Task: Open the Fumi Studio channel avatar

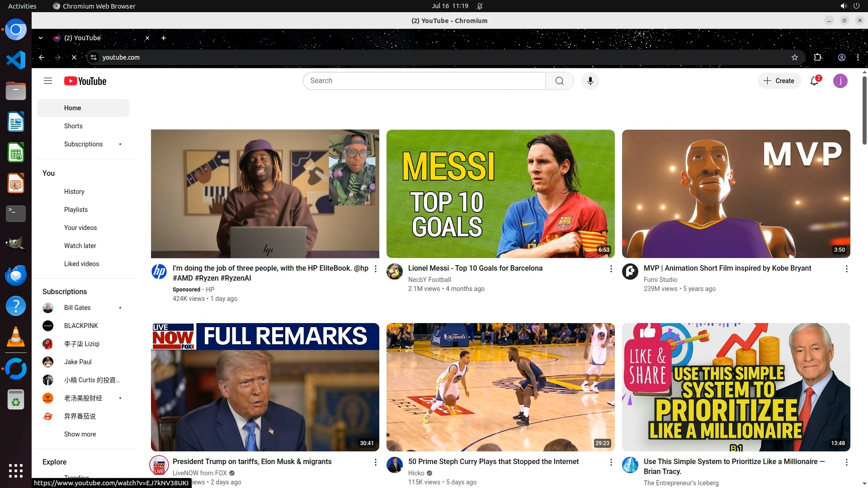Action: coord(630,272)
